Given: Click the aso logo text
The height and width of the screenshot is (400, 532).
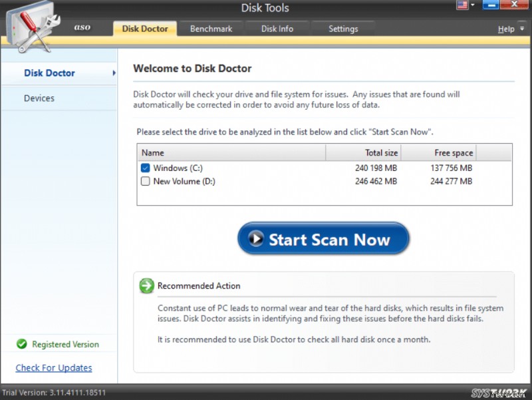Looking at the screenshot, I should tap(82, 28).
